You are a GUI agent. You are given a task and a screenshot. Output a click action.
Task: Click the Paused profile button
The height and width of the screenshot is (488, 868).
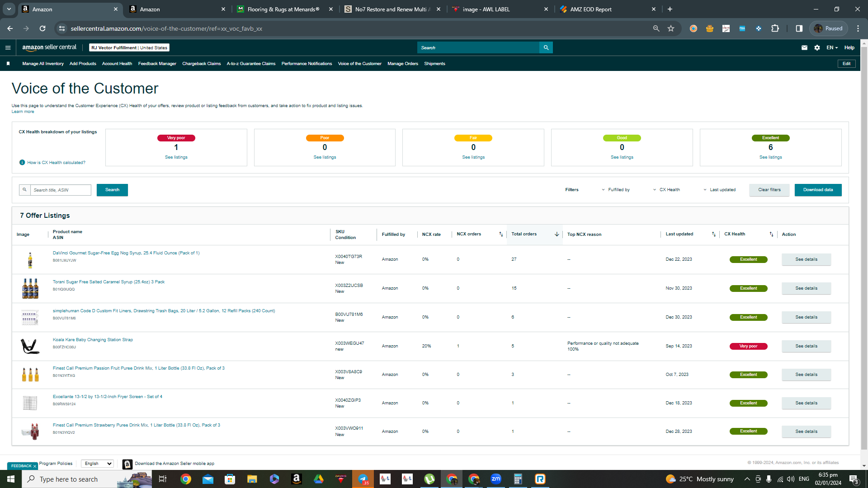tap(828, 28)
